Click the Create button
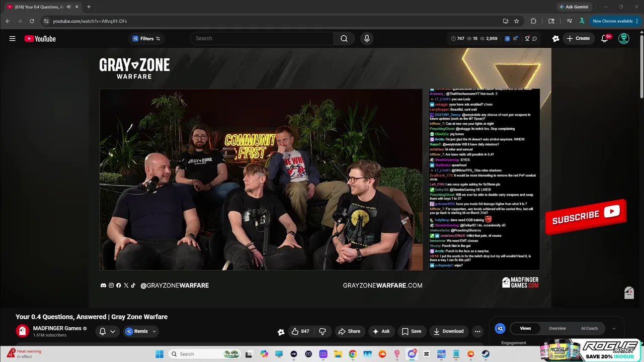644x362 pixels. pos(578,39)
